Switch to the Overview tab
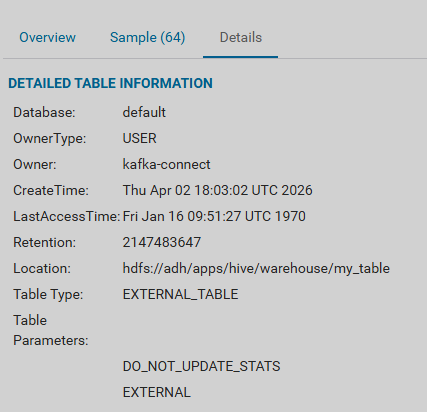Viewport: 427px width, 412px height. [x=47, y=37]
